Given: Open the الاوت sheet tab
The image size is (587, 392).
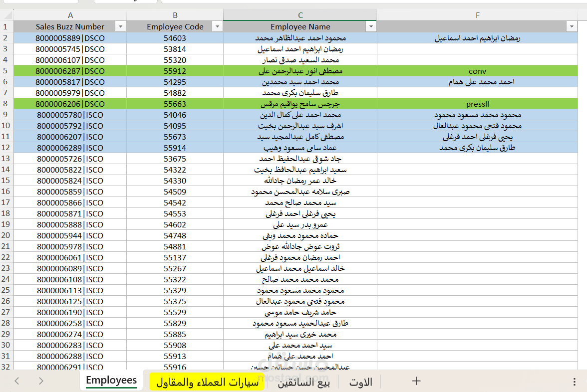Looking at the screenshot, I should pyautogui.click(x=360, y=382).
